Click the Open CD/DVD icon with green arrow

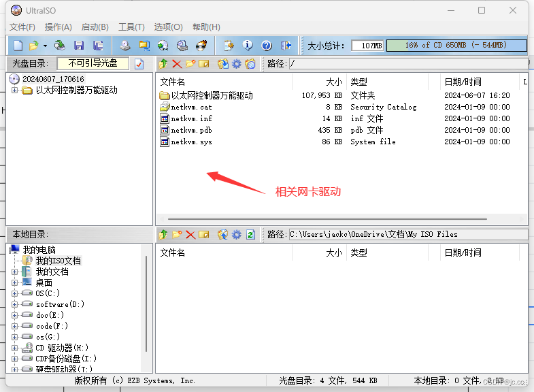60,46
